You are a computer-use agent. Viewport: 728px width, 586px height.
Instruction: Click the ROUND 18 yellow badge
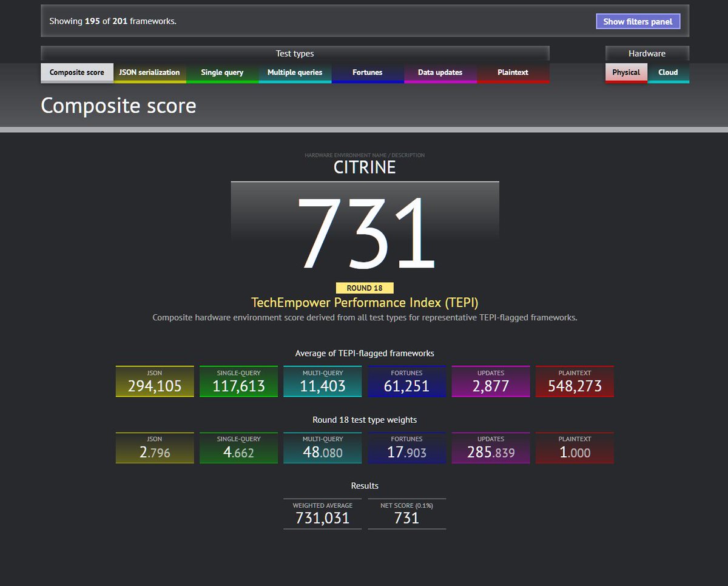pos(365,288)
